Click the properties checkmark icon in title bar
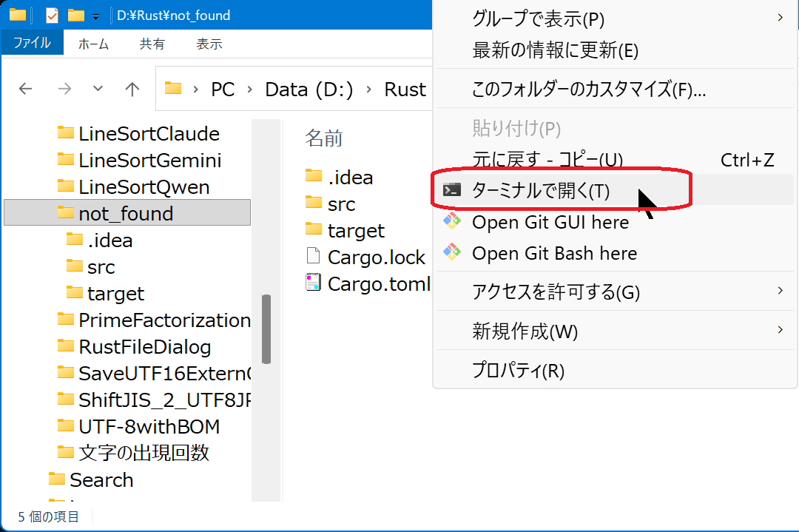Viewport: 799px width, 532px height. 52,15
